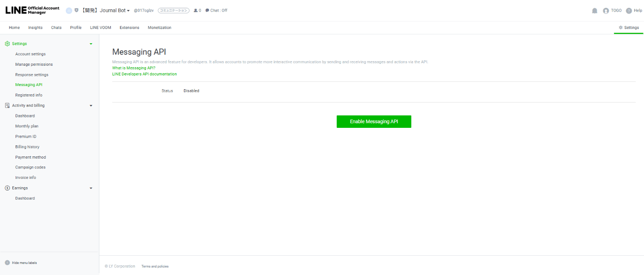The image size is (644, 275).
Task: Open Monthly plan in sidebar
Action: click(x=27, y=126)
